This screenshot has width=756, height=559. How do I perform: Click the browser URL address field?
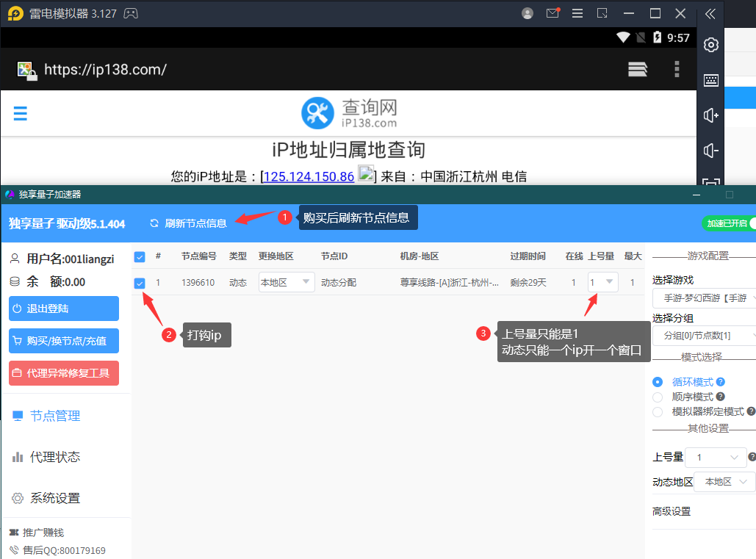[105, 70]
